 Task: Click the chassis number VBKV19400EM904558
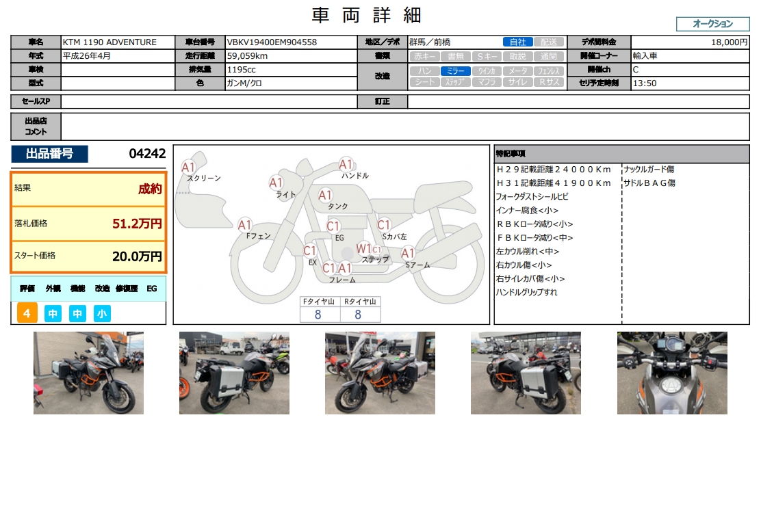(x=272, y=42)
